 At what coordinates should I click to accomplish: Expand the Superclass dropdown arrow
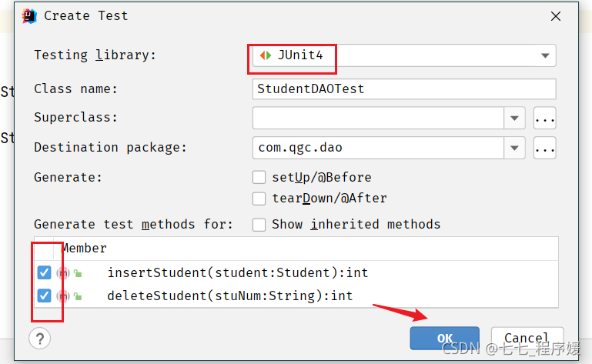click(x=514, y=118)
